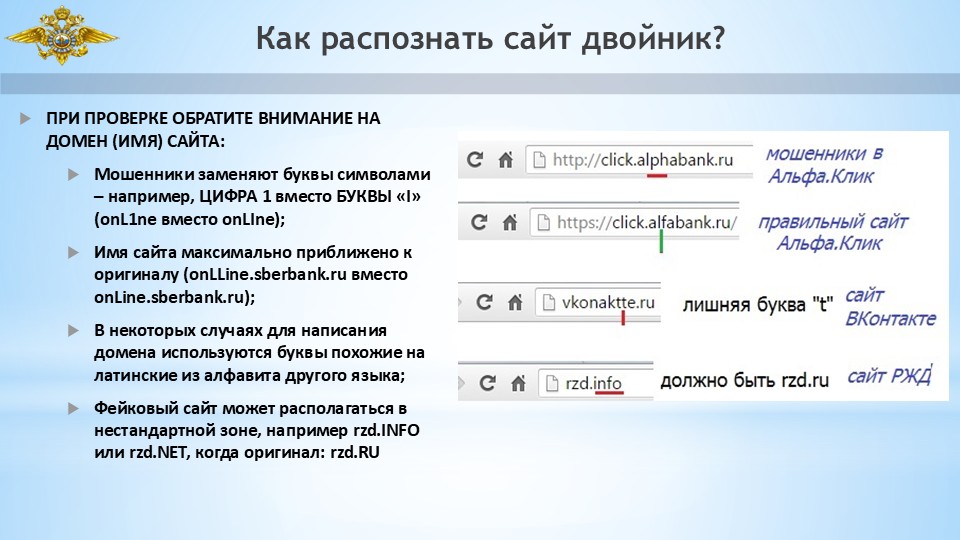Select the slide title «Как распознать сайт двойник?»
960x540 pixels.
coord(490,39)
